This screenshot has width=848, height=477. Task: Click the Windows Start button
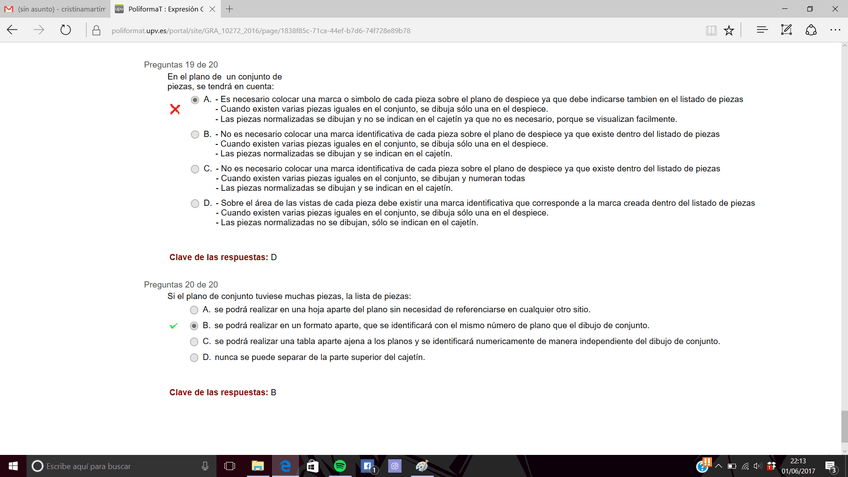click(x=13, y=466)
